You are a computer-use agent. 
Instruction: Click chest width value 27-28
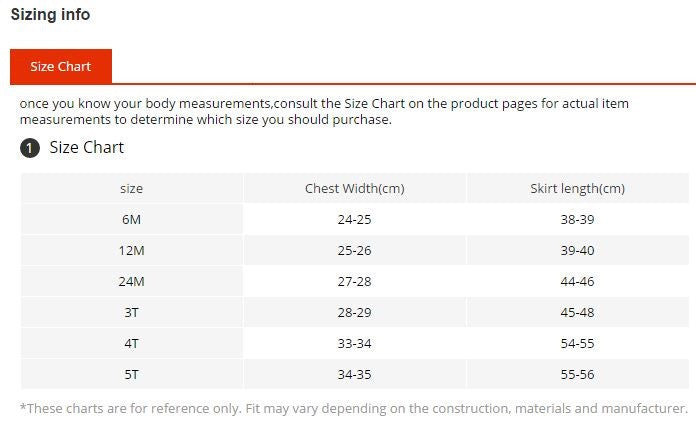[354, 281]
